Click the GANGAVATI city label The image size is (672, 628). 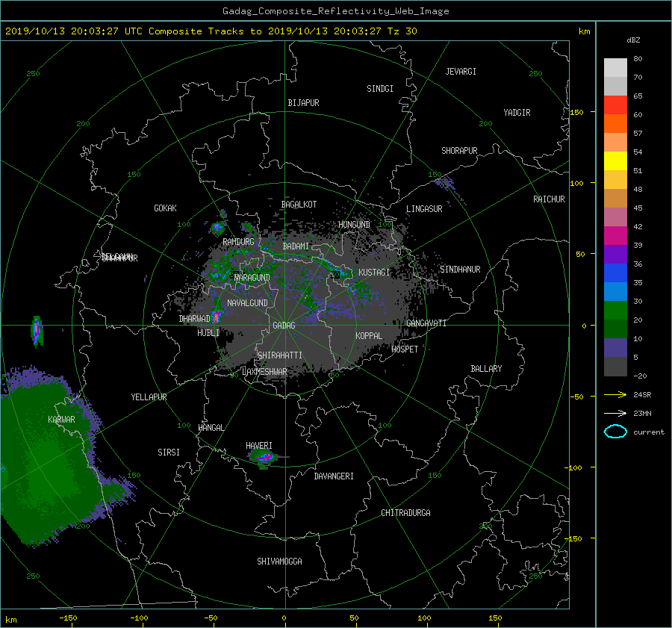(x=426, y=323)
